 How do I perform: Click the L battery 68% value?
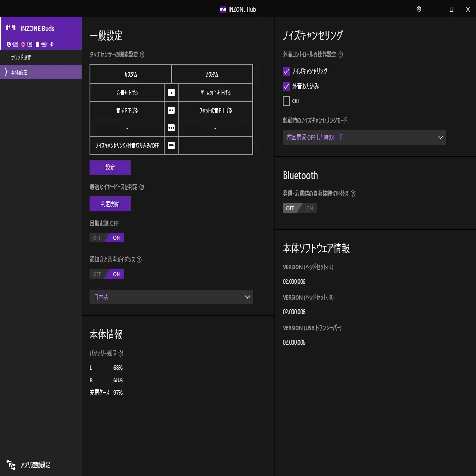tap(118, 368)
